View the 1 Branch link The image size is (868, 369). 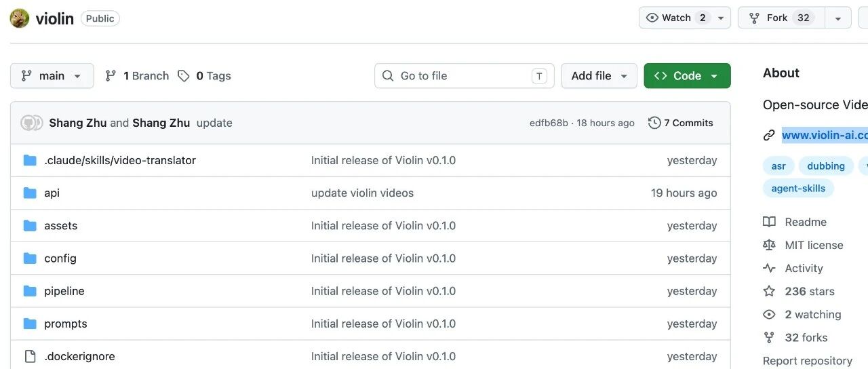pos(137,76)
